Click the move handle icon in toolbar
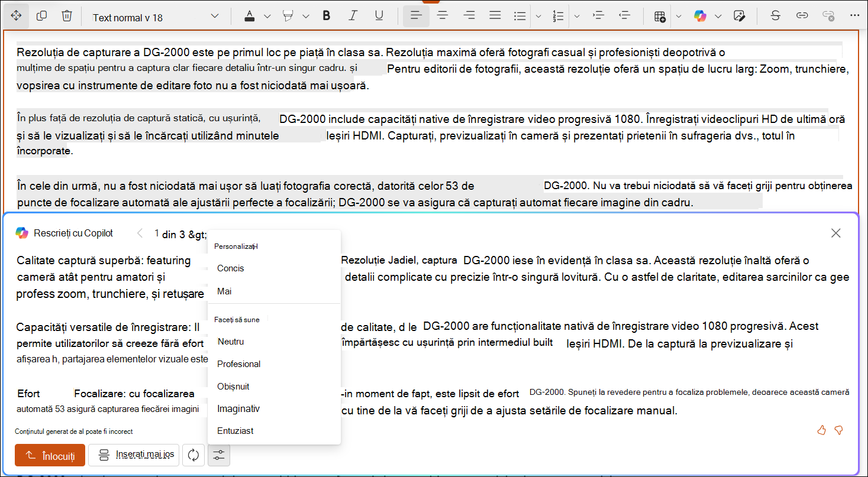868x477 pixels. tap(16, 16)
